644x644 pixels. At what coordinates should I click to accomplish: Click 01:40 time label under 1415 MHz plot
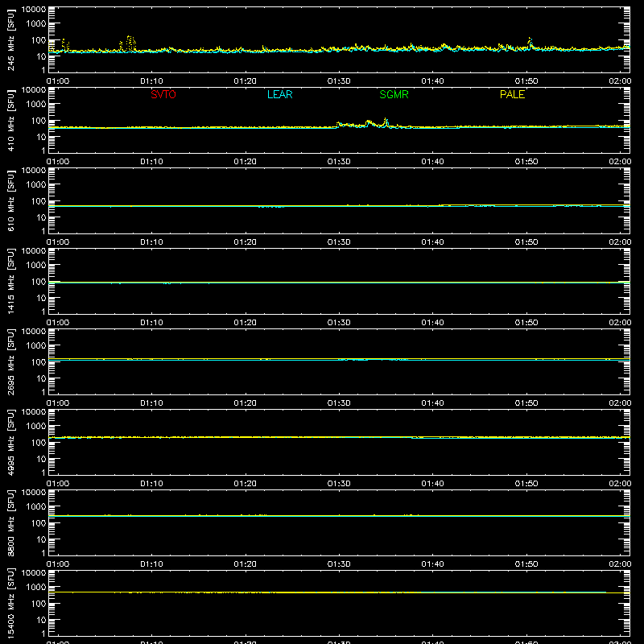(x=432, y=323)
